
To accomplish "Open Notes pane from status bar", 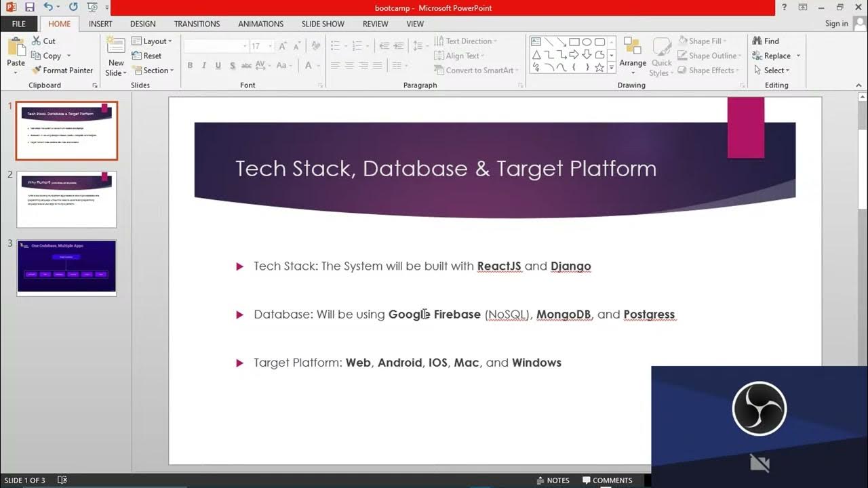I will [x=552, y=481].
